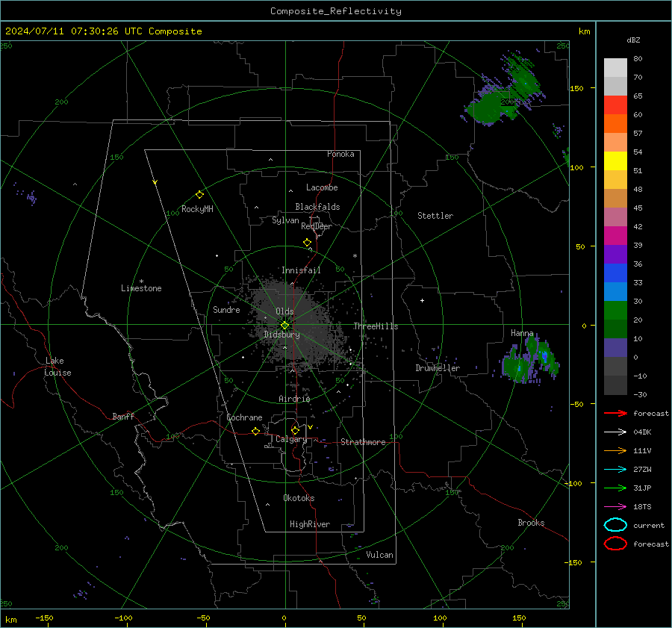Select the dark orange 60 dBZ swatch
The width and height of the screenshot is (672, 628).
[x=615, y=123]
